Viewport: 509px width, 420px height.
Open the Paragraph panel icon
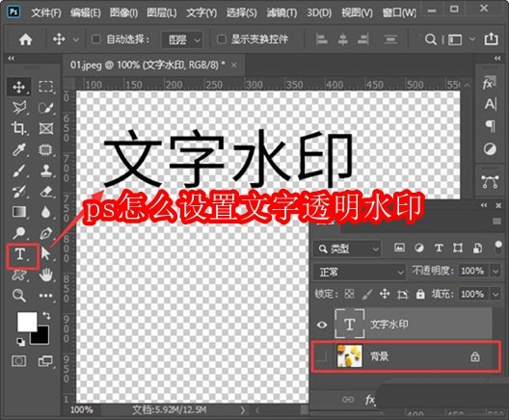click(490, 126)
